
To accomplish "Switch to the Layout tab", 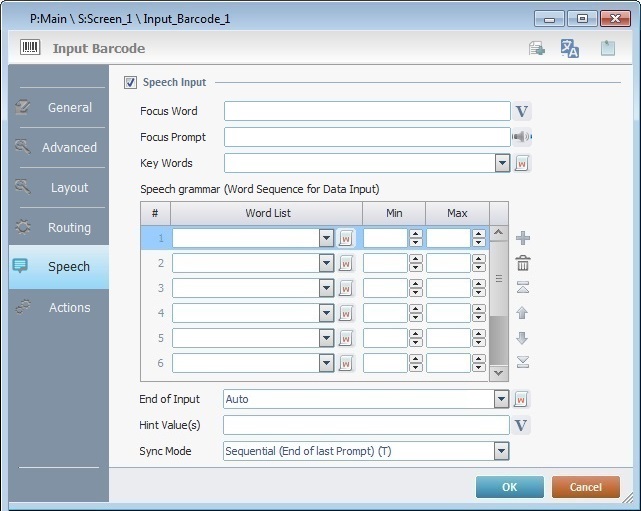I will pyautogui.click(x=59, y=188).
